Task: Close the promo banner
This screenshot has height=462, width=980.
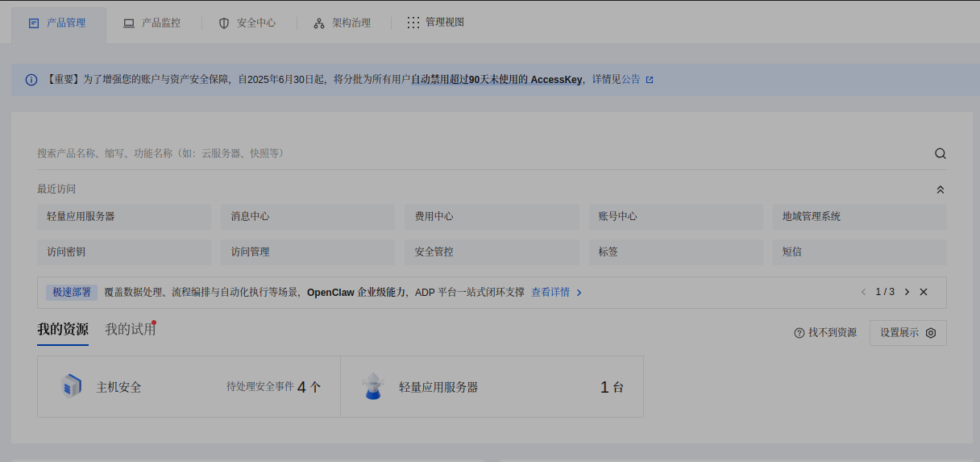Action: (924, 292)
